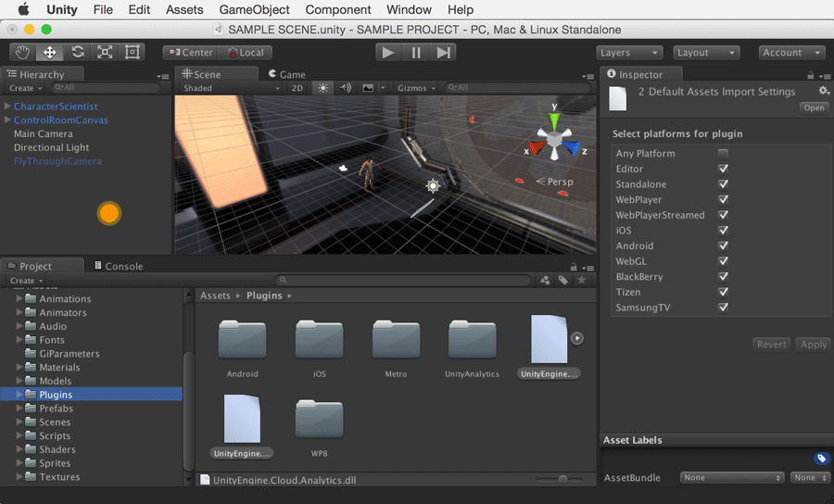Click the Open button in Inspector

(x=814, y=107)
